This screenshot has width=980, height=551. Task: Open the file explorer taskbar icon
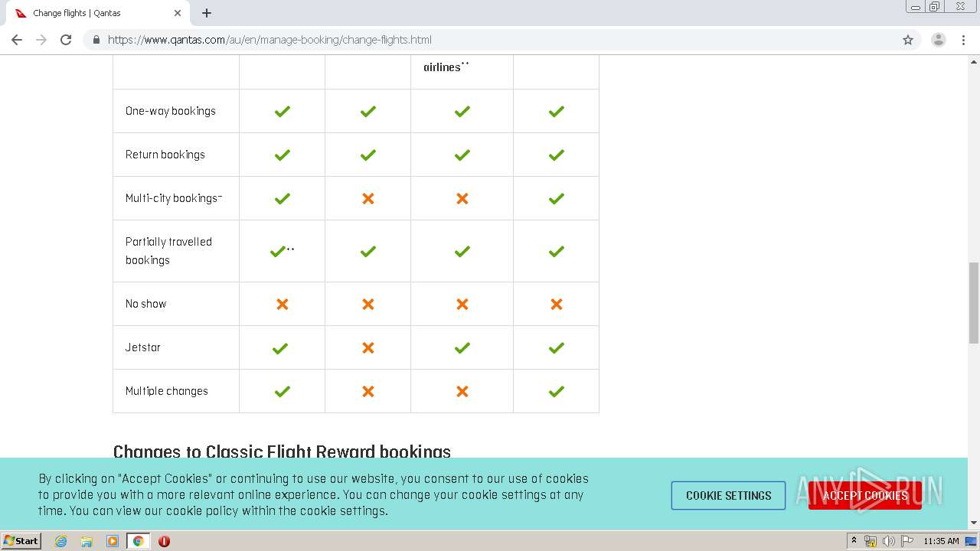click(x=87, y=541)
